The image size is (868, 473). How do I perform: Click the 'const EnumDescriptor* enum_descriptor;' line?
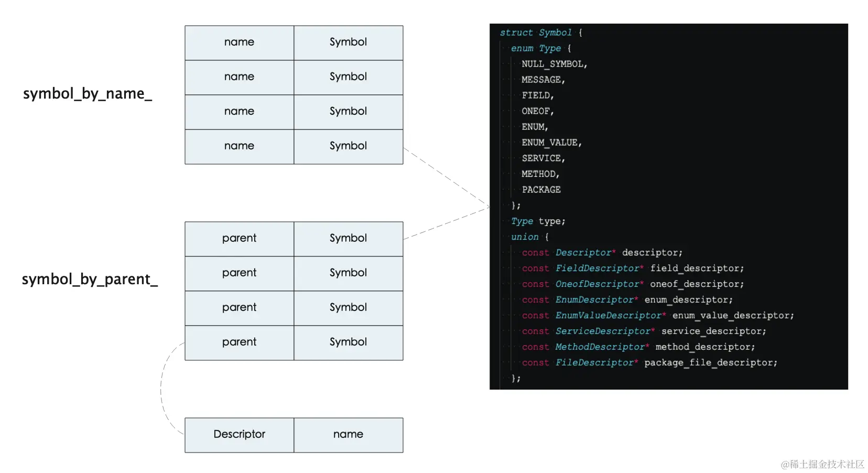627,300
